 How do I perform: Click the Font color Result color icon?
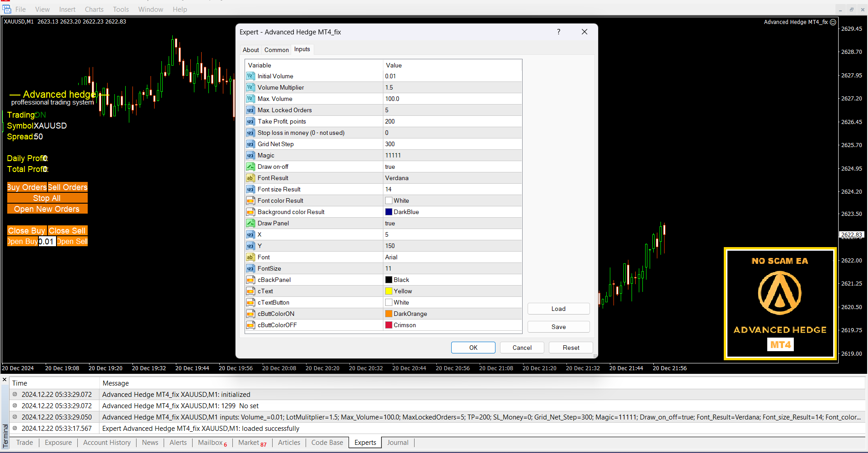point(250,200)
